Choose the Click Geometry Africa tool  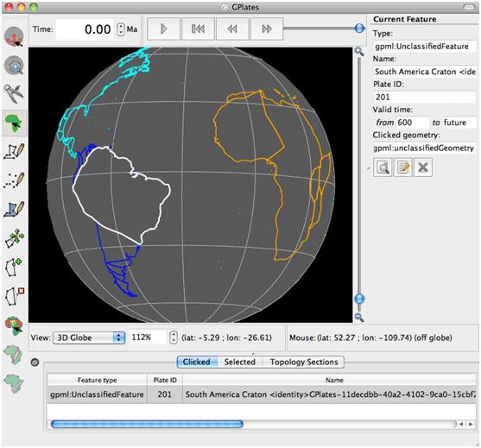coord(14,123)
